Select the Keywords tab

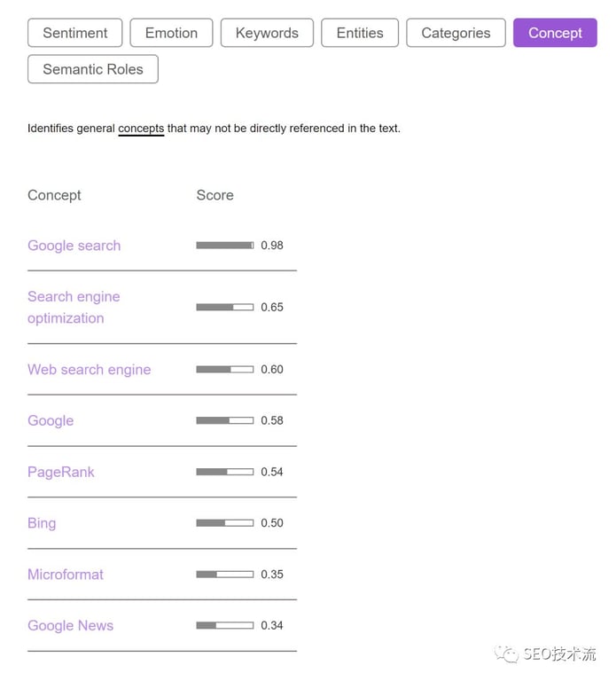[267, 33]
